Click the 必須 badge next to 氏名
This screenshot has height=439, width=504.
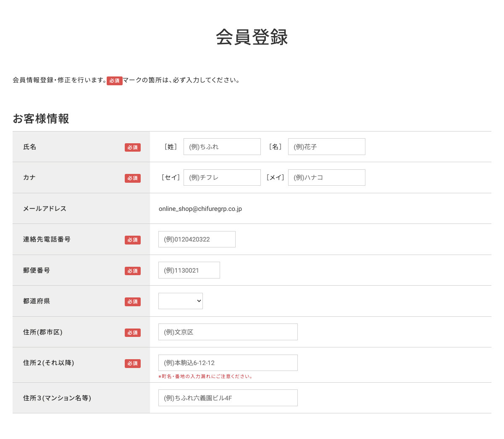133,147
